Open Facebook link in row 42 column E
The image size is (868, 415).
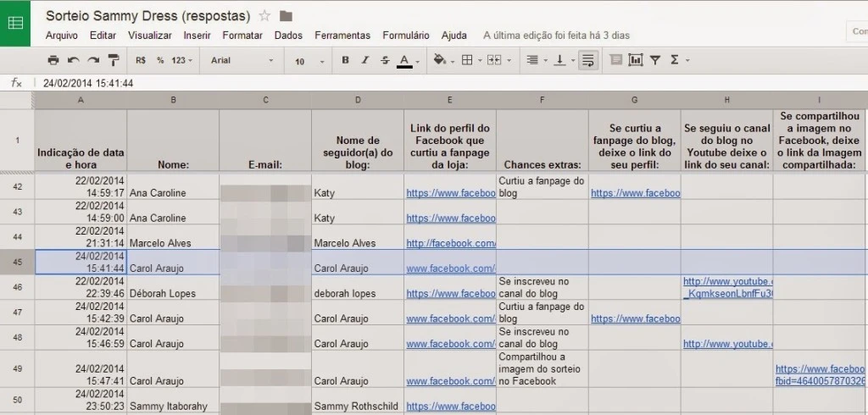tap(451, 193)
